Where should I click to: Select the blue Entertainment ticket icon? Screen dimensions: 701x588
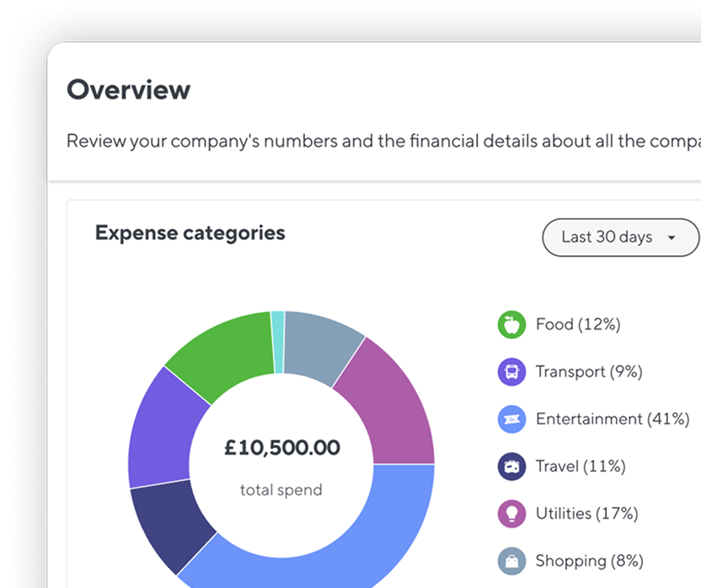tap(511, 419)
